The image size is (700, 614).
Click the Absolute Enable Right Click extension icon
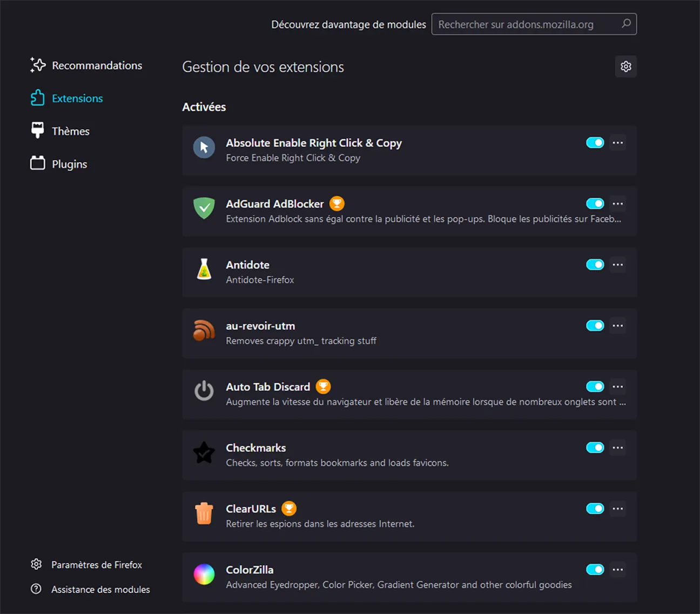point(204,148)
